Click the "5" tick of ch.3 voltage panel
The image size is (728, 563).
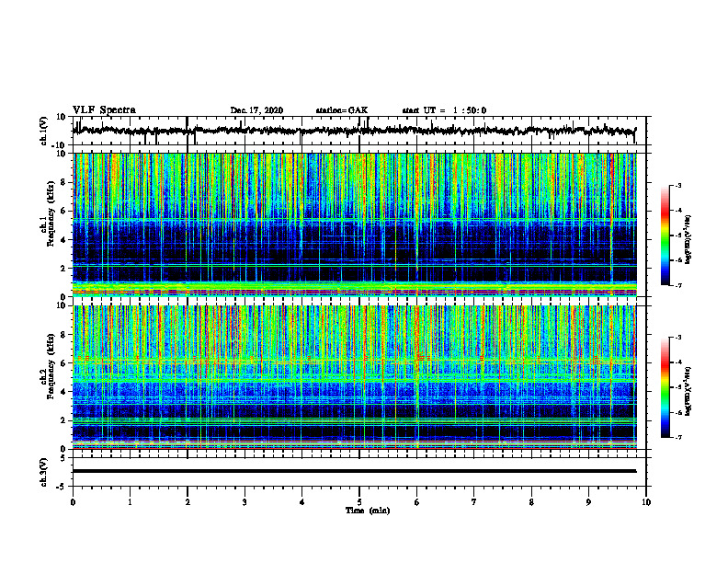point(63,457)
